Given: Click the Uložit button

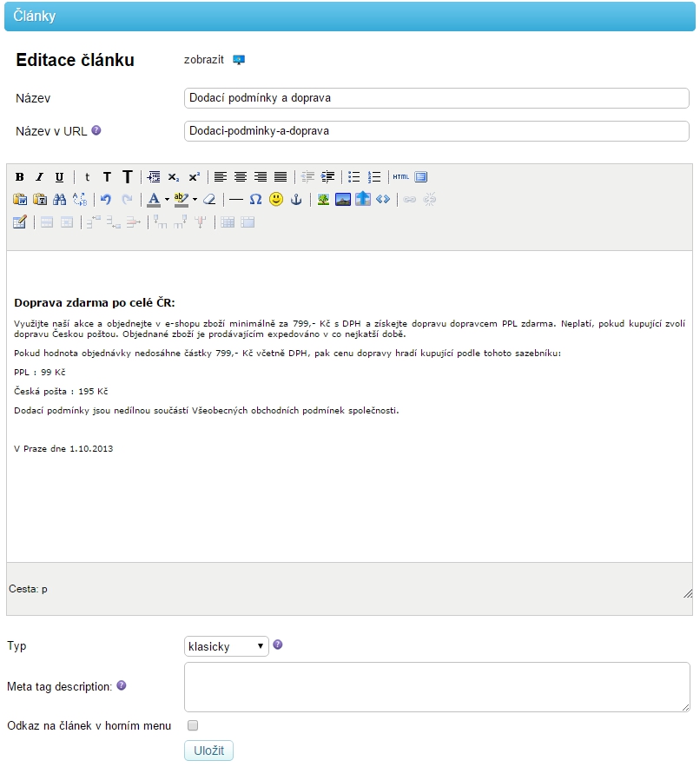Looking at the screenshot, I should (208, 750).
